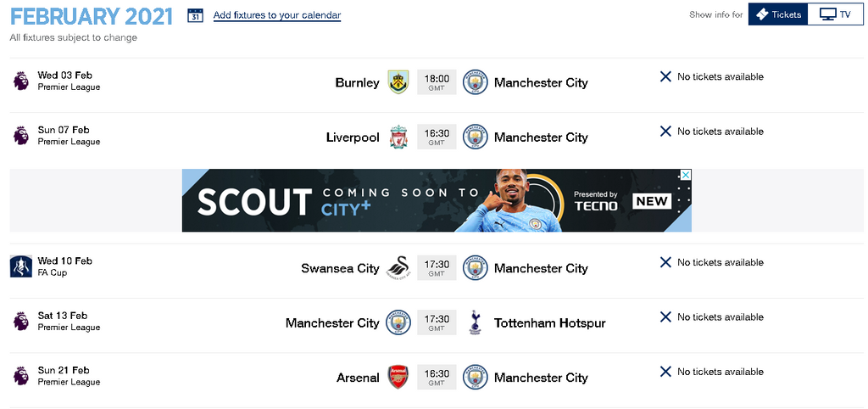Click the Swansea City swan crest
Viewport: 868px width, 409px height.
[x=398, y=268]
